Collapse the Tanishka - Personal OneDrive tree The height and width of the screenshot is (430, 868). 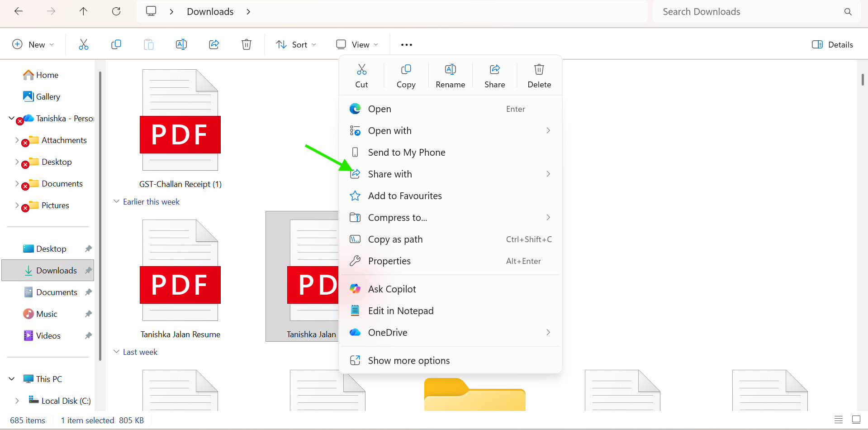point(12,118)
